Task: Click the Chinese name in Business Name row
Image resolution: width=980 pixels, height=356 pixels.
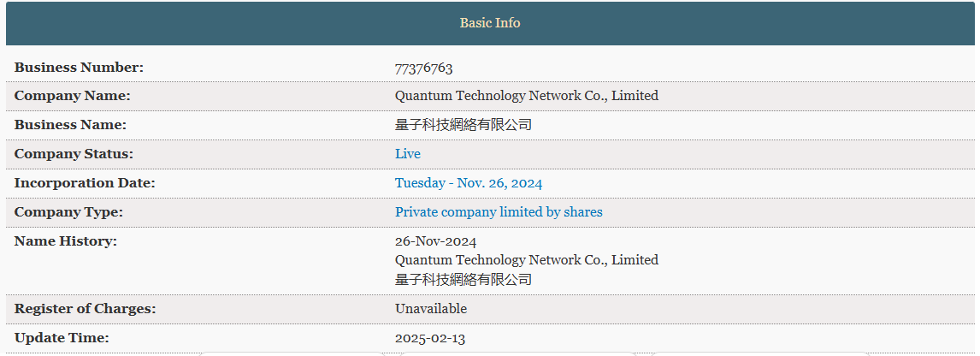Action: pyautogui.click(x=463, y=125)
